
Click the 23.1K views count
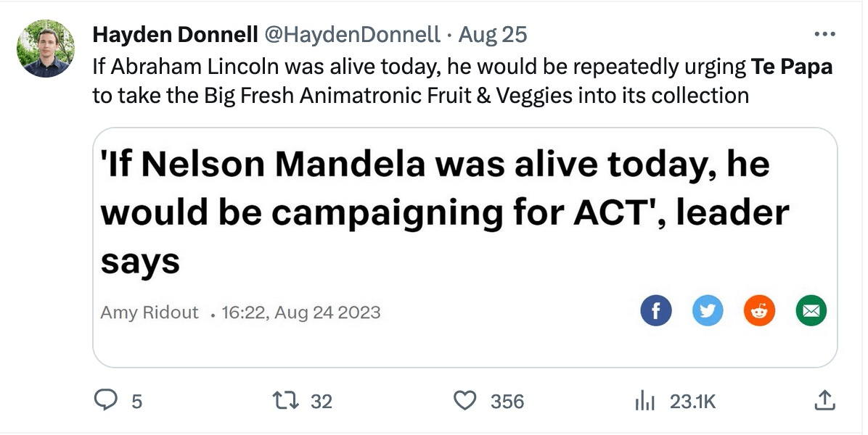pos(692,401)
